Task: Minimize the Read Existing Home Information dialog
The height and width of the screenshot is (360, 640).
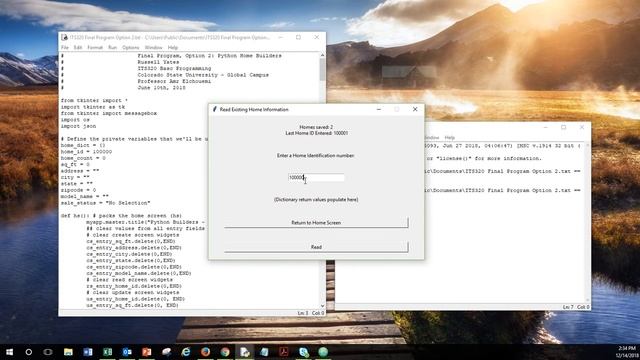Action: (x=379, y=109)
